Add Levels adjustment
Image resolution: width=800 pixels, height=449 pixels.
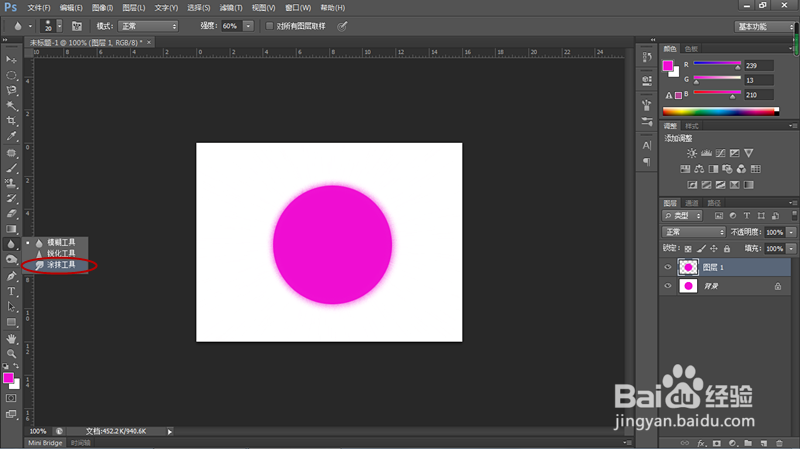tap(706, 153)
